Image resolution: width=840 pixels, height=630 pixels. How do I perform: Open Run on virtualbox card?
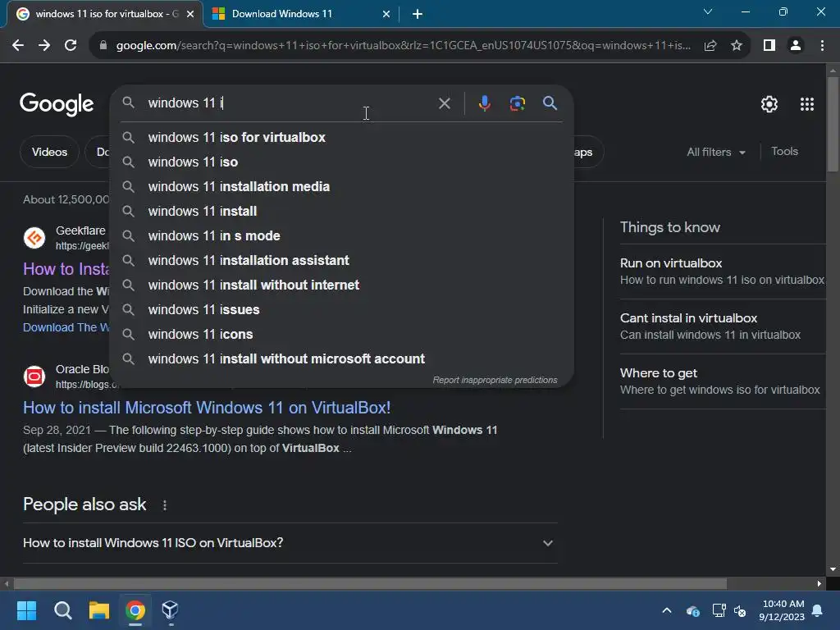(x=722, y=272)
